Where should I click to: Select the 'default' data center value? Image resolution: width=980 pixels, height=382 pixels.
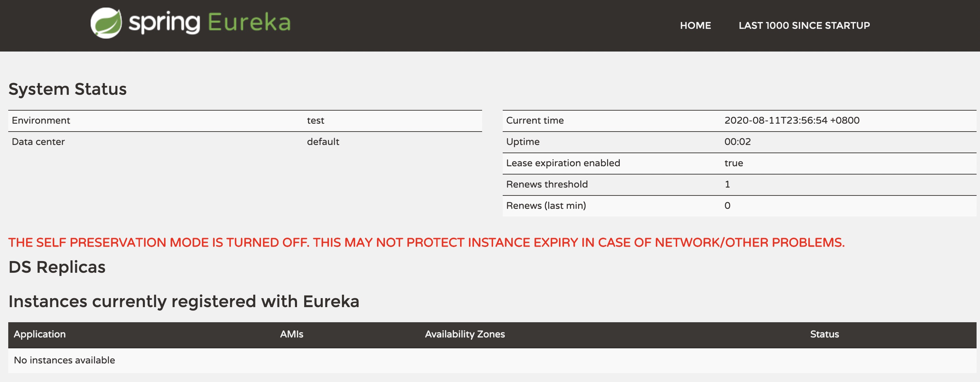[x=323, y=142]
